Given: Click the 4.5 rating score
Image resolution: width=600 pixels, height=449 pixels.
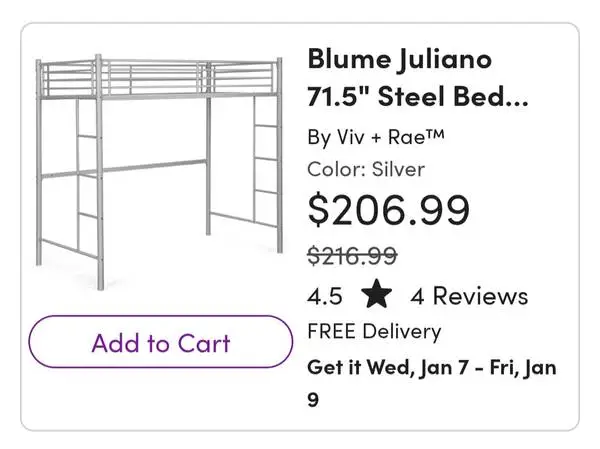Looking at the screenshot, I should (325, 296).
